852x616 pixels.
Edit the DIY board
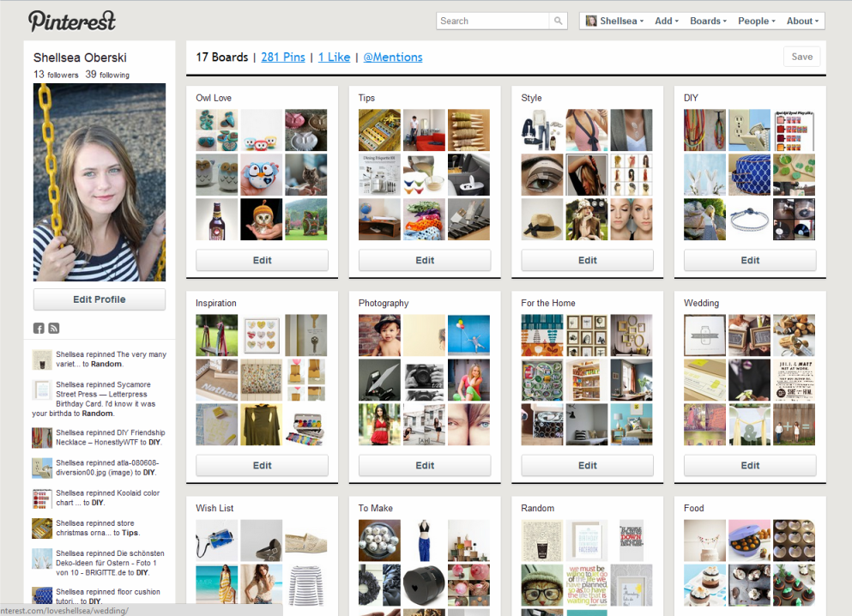click(750, 260)
